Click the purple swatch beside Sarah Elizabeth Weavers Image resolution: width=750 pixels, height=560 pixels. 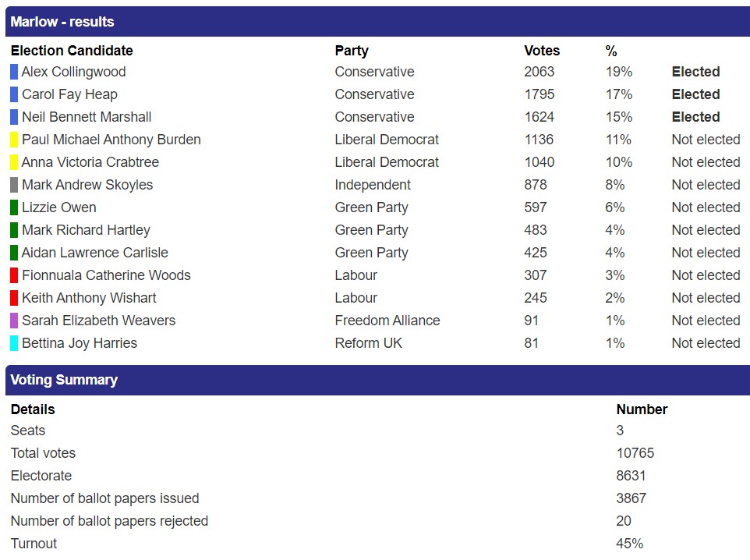(x=14, y=321)
